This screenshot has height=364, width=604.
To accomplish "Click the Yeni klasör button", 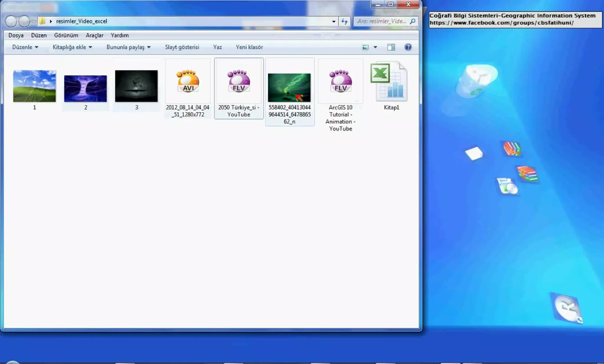I will pyautogui.click(x=249, y=47).
